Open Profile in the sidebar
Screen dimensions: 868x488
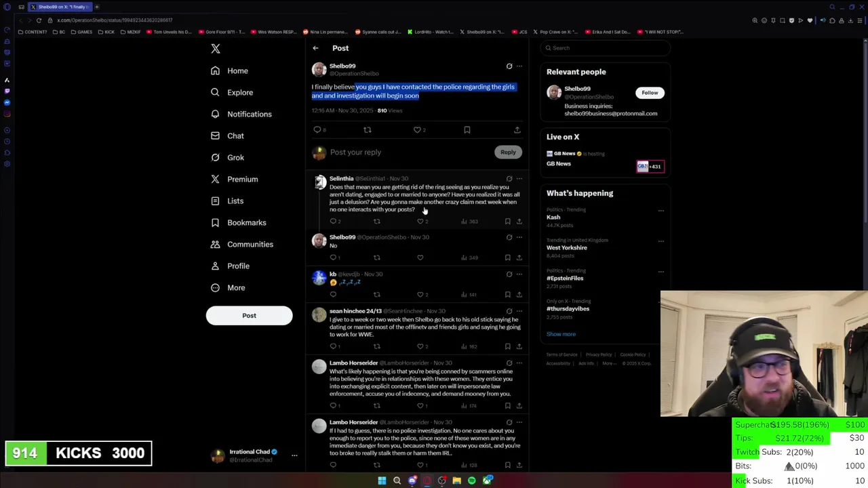coord(230,266)
